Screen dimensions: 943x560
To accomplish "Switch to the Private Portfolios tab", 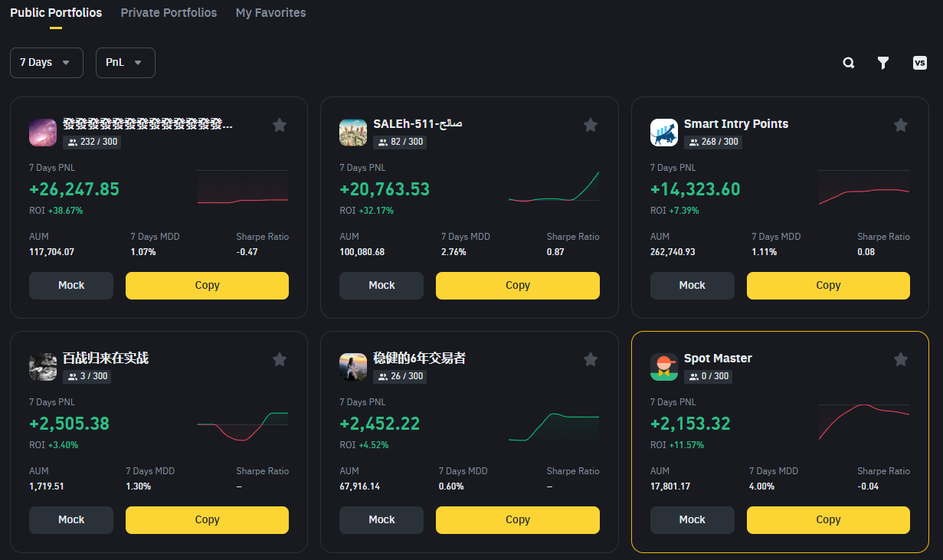I will (x=169, y=13).
